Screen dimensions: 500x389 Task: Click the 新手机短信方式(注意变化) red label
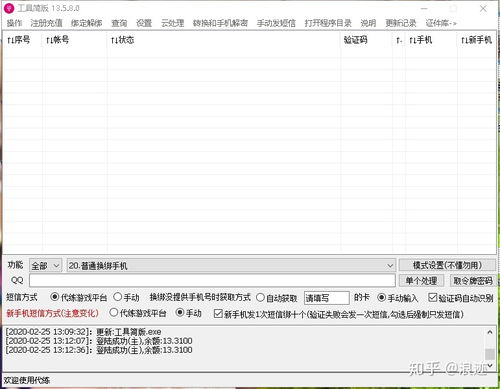point(52,313)
